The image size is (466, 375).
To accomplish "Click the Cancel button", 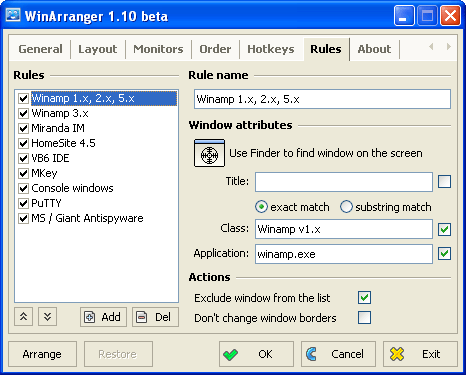I will (338, 354).
